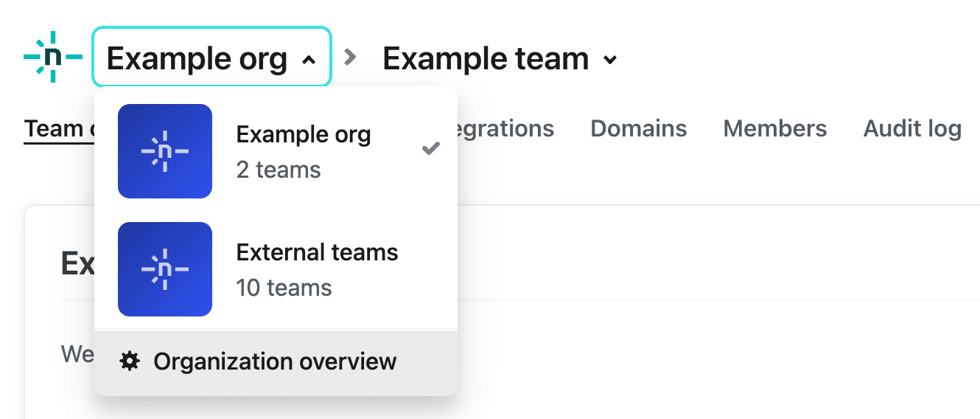Click the Example org breadcrumb name
This screenshot has width=980, height=419.
pos(197,58)
